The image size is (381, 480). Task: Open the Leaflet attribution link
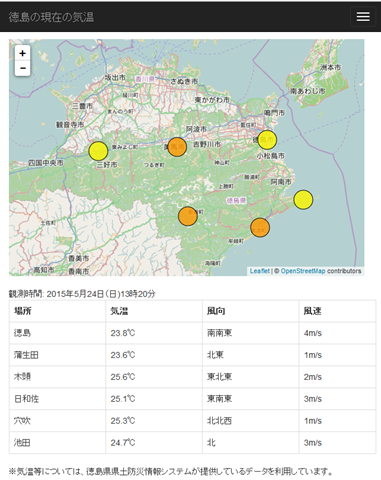(260, 271)
